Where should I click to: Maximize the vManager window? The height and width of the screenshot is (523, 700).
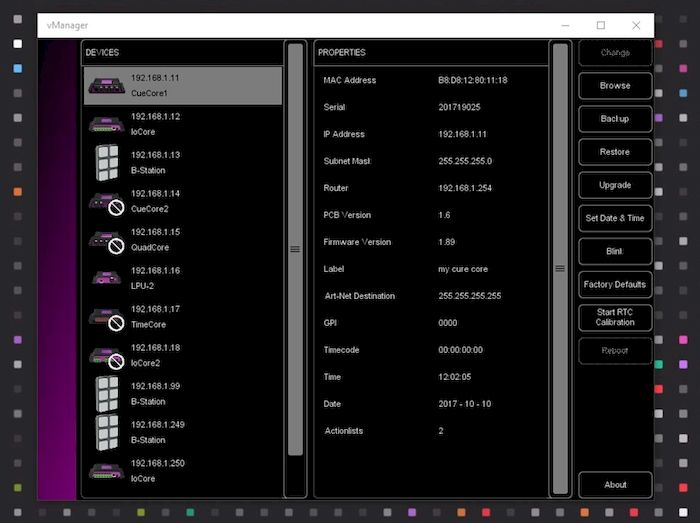pos(601,25)
